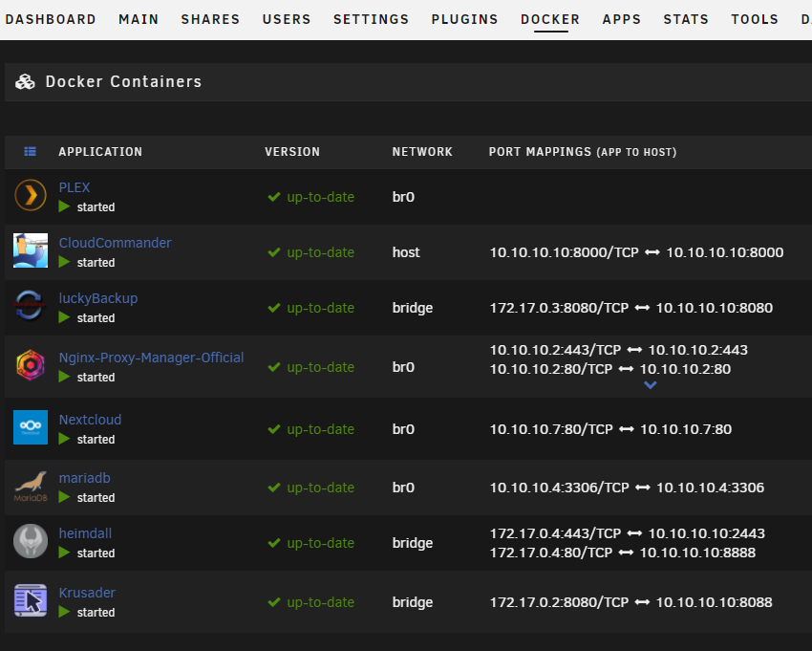Click the Nextcloud container icon
Viewport: 812px width, 651px height.
point(30,427)
